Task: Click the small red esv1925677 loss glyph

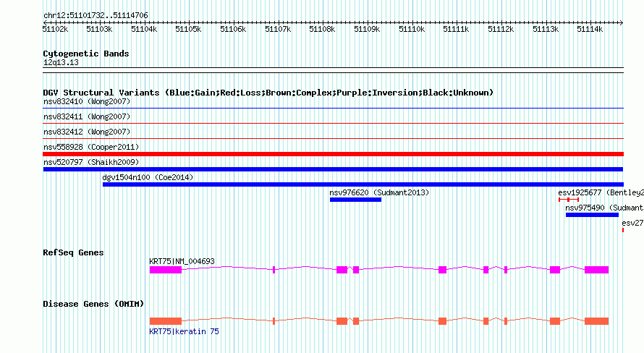Action: tap(569, 200)
